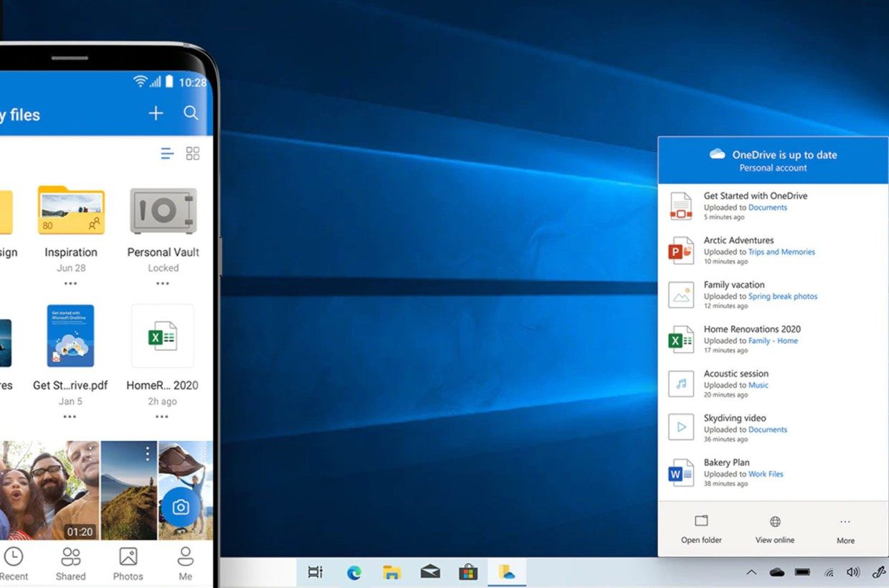Open File Explorer from the taskbar
The image size is (889, 588).
click(391, 572)
